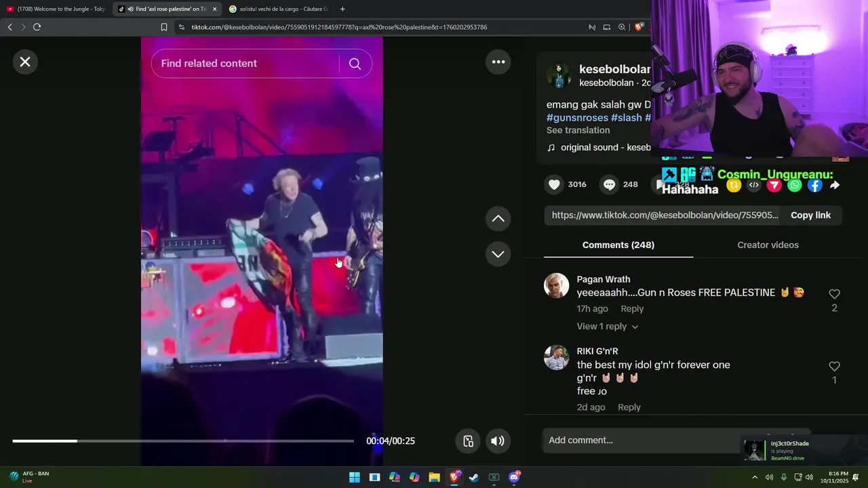Share via red send-to-friends icon
The width and height of the screenshot is (868, 488).
774,185
